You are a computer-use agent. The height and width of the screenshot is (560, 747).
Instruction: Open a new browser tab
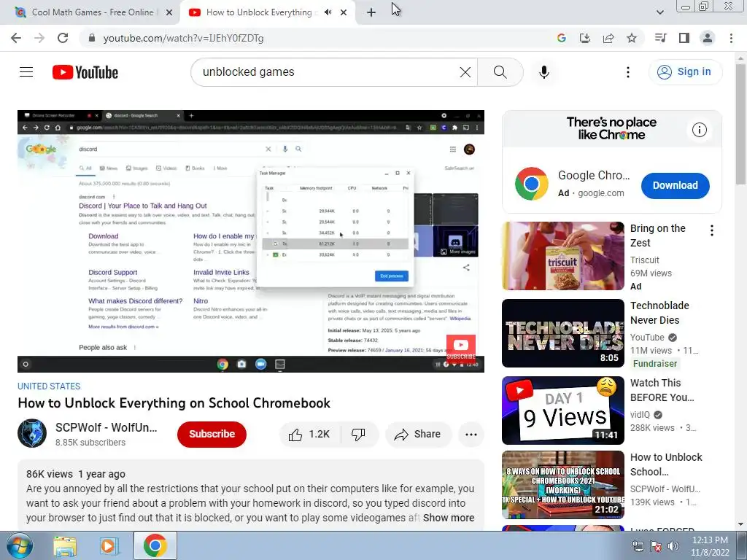pos(371,12)
